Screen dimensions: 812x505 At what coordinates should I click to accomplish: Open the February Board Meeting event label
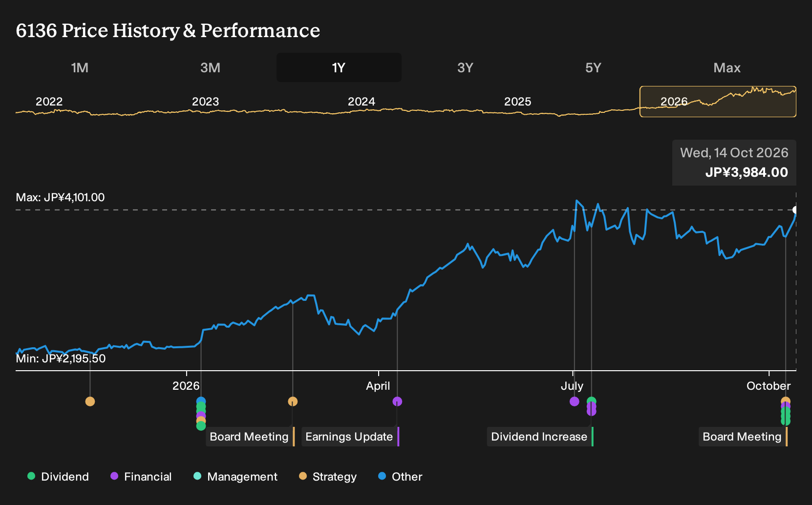[x=250, y=437]
